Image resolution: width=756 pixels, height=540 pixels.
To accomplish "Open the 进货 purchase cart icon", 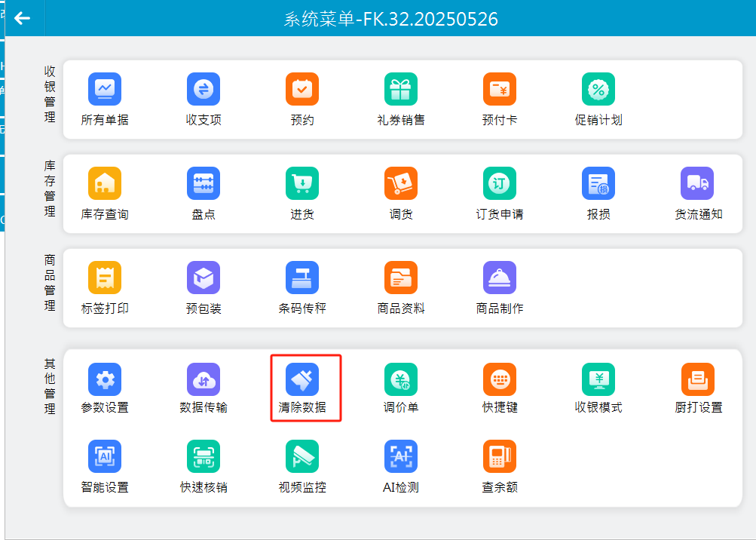I will (x=302, y=183).
